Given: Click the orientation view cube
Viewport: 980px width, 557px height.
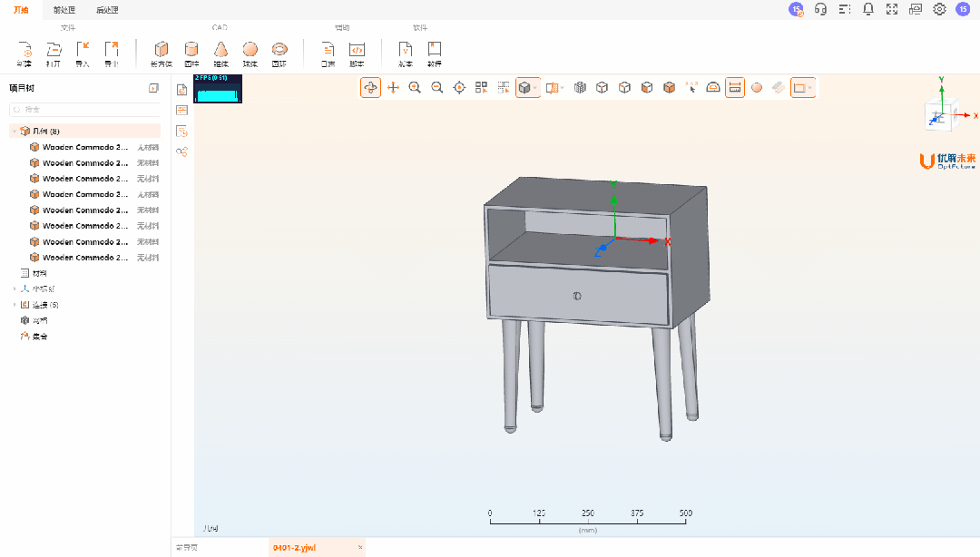Looking at the screenshot, I should (941, 115).
